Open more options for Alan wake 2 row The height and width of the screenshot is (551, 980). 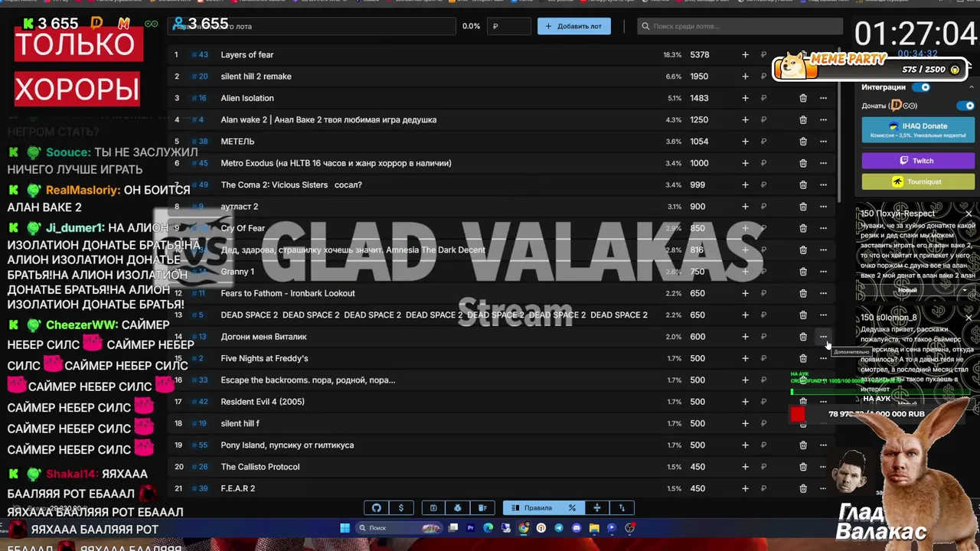click(x=823, y=119)
